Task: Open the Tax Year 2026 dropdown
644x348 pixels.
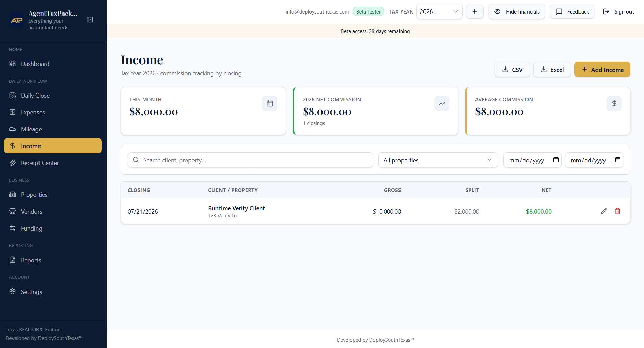Action: pos(439,11)
